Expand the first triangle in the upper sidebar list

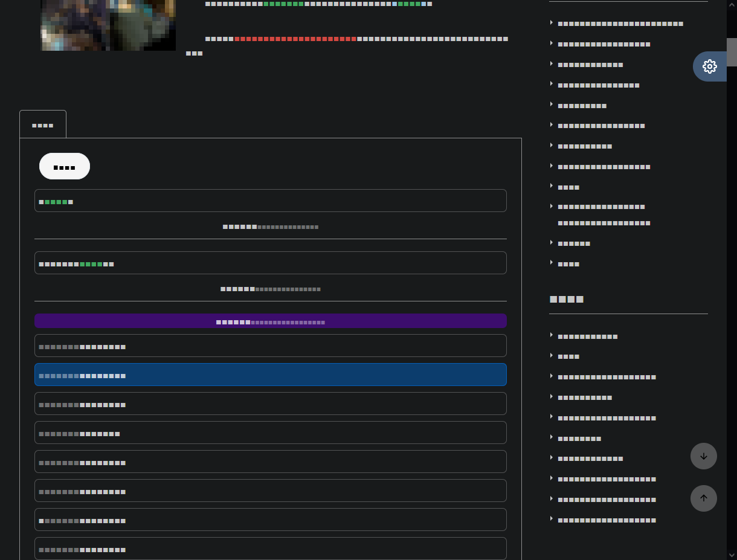(x=552, y=23)
